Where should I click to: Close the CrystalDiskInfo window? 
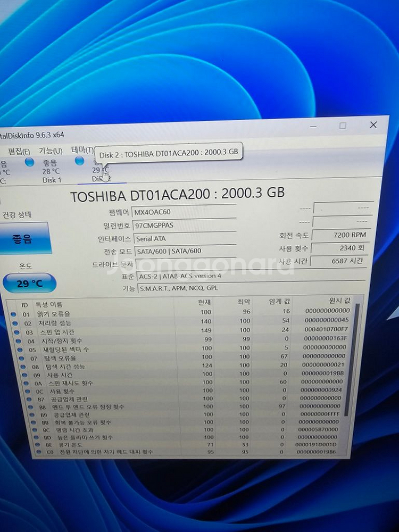point(373,125)
